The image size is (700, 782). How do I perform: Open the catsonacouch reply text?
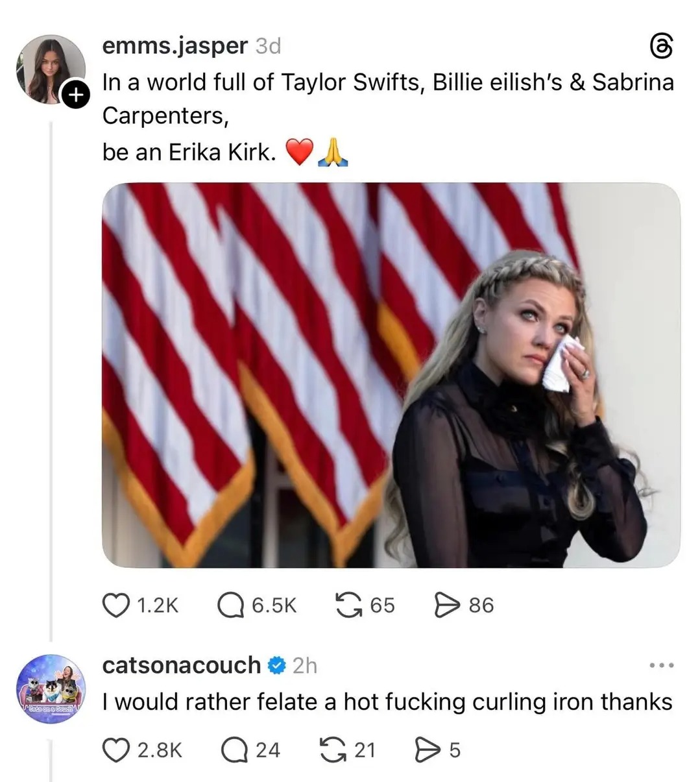point(387,702)
